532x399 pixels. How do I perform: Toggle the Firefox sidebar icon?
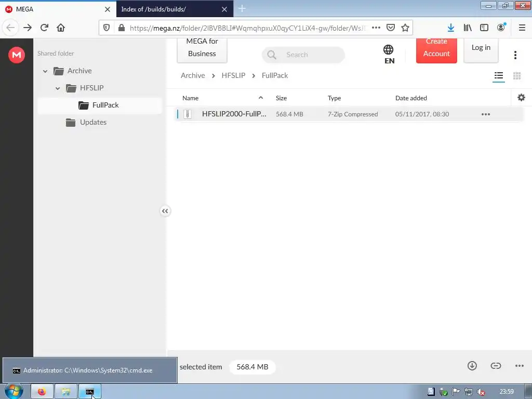[x=484, y=28]
